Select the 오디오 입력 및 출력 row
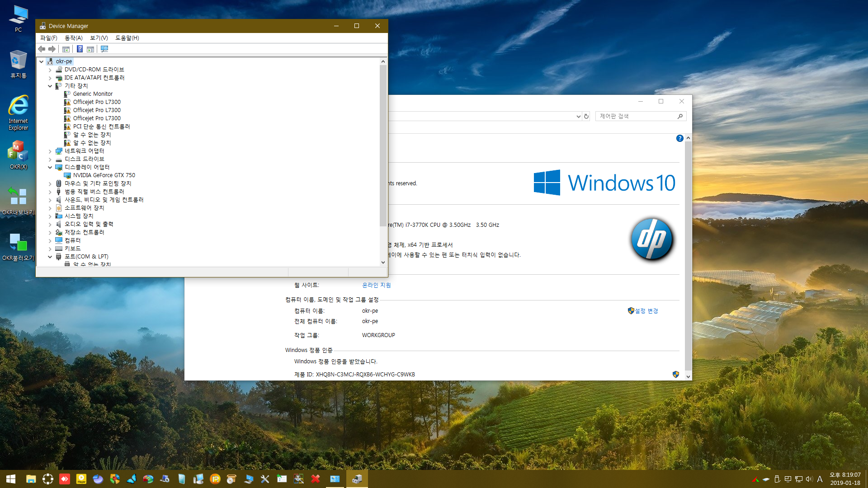The image size is (868, 488). (89, 224)
